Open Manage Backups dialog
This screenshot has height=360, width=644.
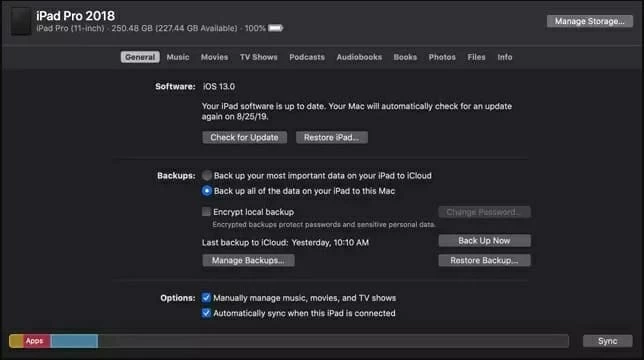pyautogui.click(x=248, y=260)
